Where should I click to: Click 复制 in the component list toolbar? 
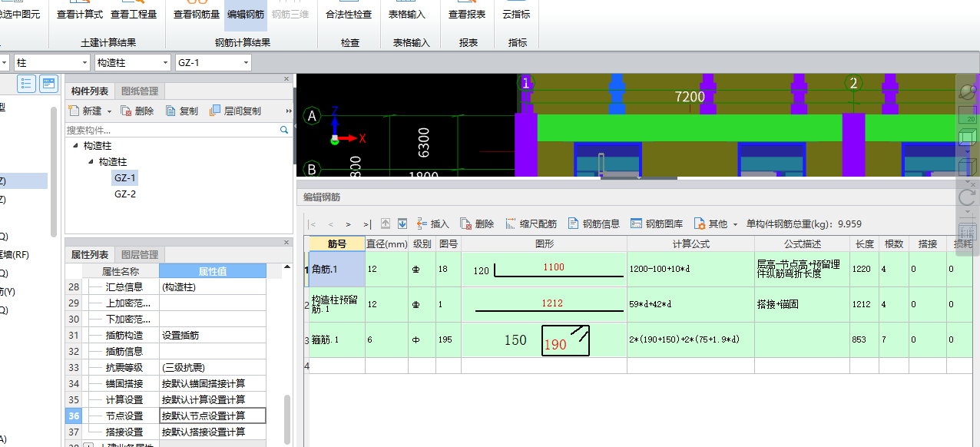pyautogui.click(x=182, y=111)
